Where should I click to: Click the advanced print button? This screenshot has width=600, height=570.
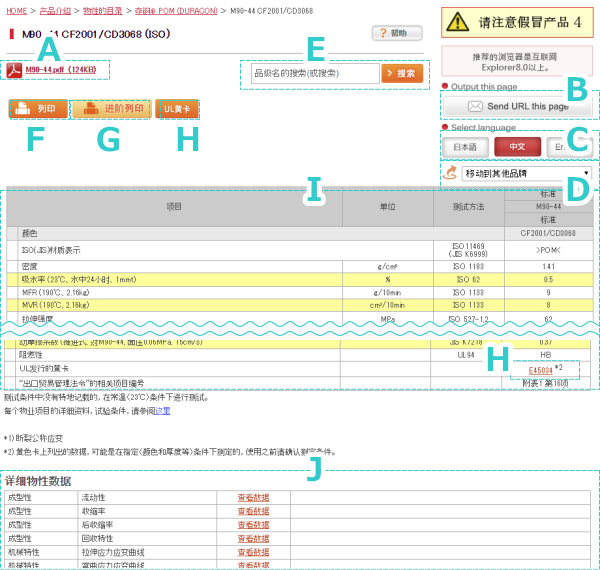pos(111,109)
